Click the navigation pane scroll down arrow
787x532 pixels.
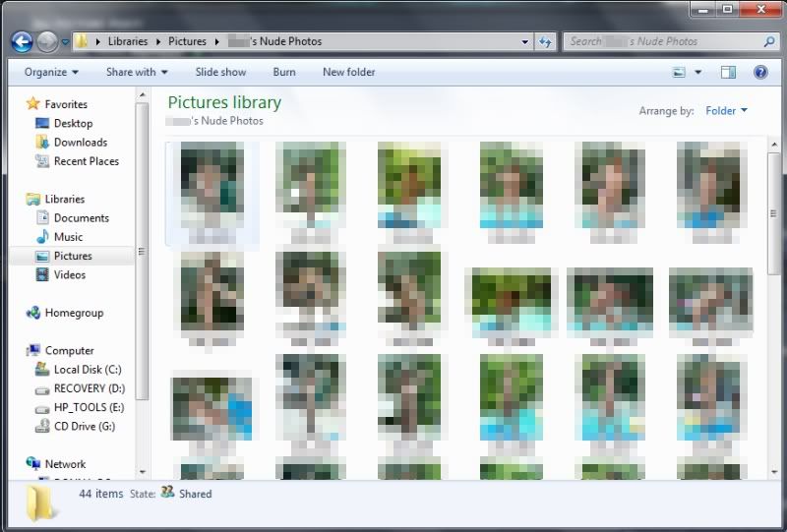click(142, 472)
